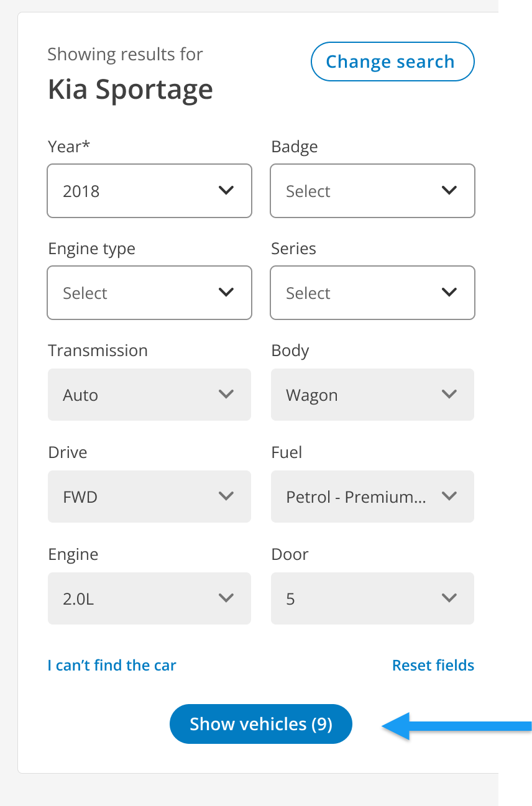The image size is (532, 806).
Task: Open the Fuel dropdown showing Petrol
Action: (x=372, y=496)
